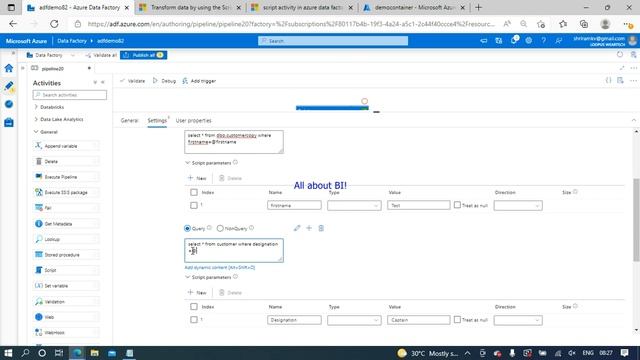640x360 pixels.
Task: Select the Set variable activity
Action: [66, 286]
